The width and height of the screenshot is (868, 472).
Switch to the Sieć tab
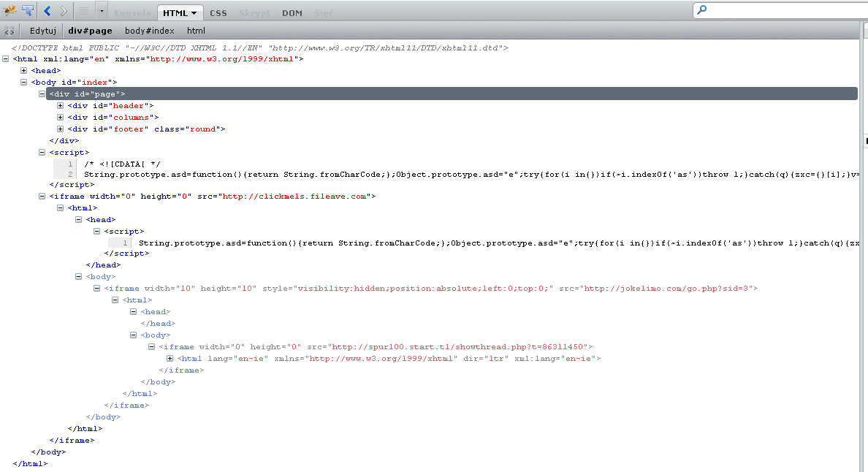point(324,13)
